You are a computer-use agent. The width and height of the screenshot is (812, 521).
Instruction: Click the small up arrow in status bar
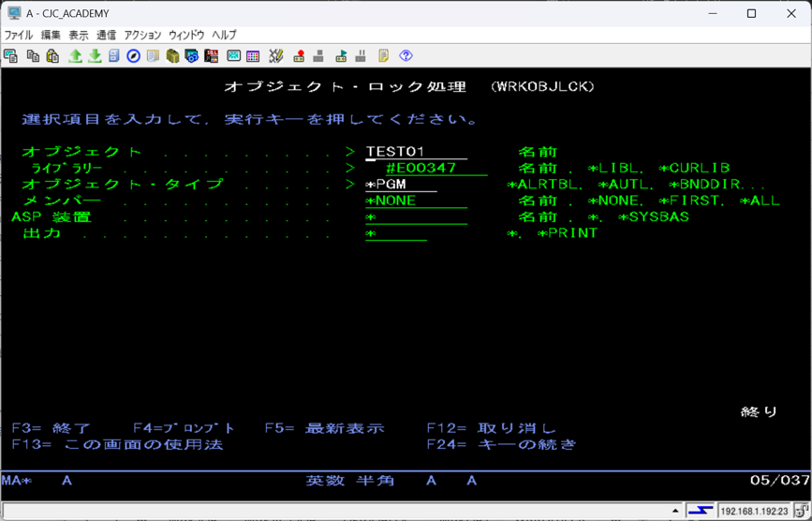(x=675, y=511)
